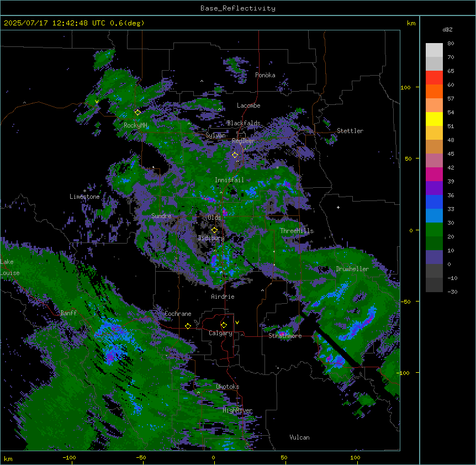Click the dBZ legend heading
Image resolution: width=476 pixels, height=465 pixels.
[x=447, y=30]
